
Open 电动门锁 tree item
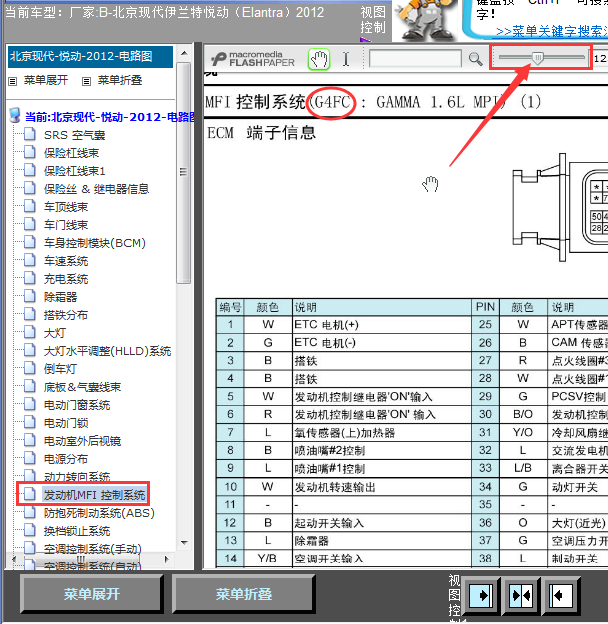tap(66, 423)
